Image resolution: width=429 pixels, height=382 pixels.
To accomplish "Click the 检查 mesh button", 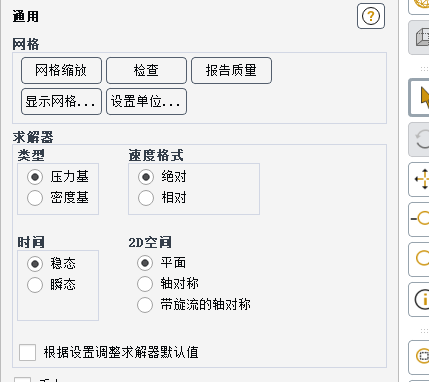I will [x=146, y=70].
